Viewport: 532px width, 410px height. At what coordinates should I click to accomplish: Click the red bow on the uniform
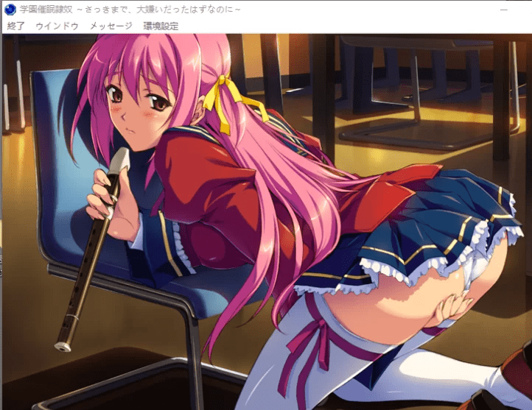click(x=398, y=188)
